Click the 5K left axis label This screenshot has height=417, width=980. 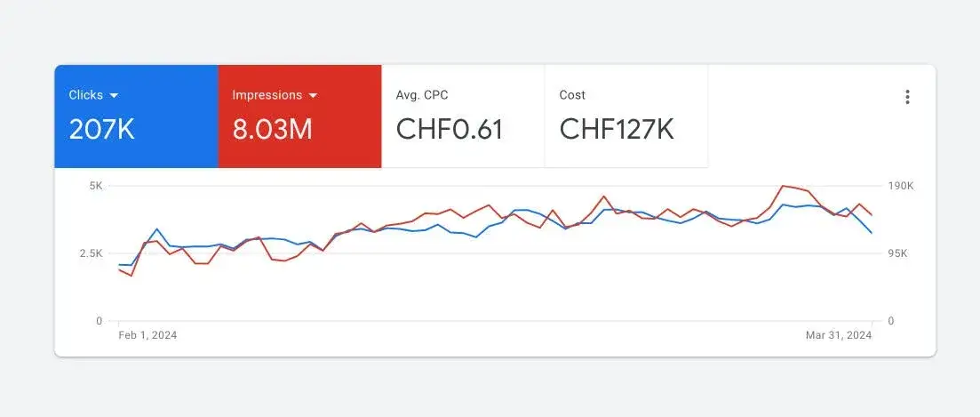[x=96, y=186]
